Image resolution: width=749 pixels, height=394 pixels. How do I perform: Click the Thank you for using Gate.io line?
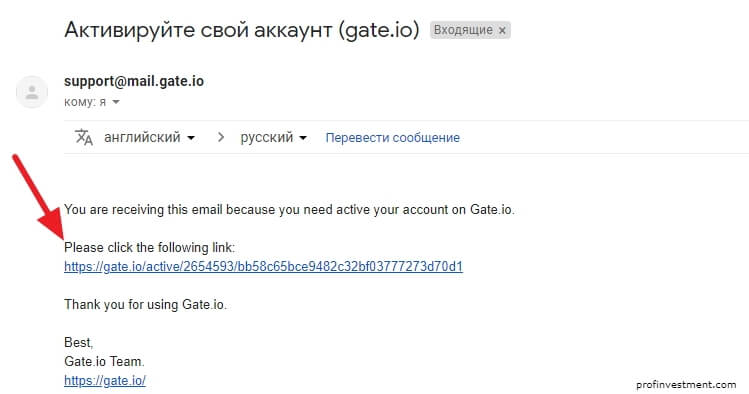pos(145,305)
